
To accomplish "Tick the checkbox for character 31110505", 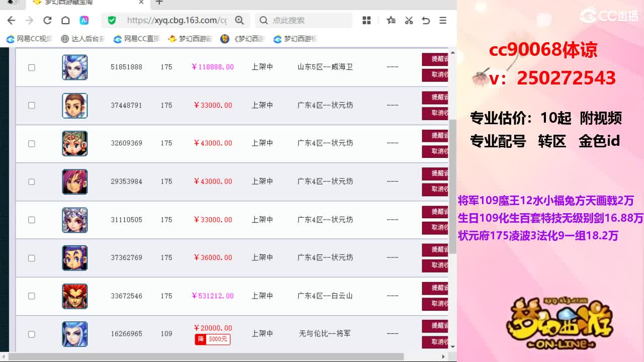I will click(31, 220).
